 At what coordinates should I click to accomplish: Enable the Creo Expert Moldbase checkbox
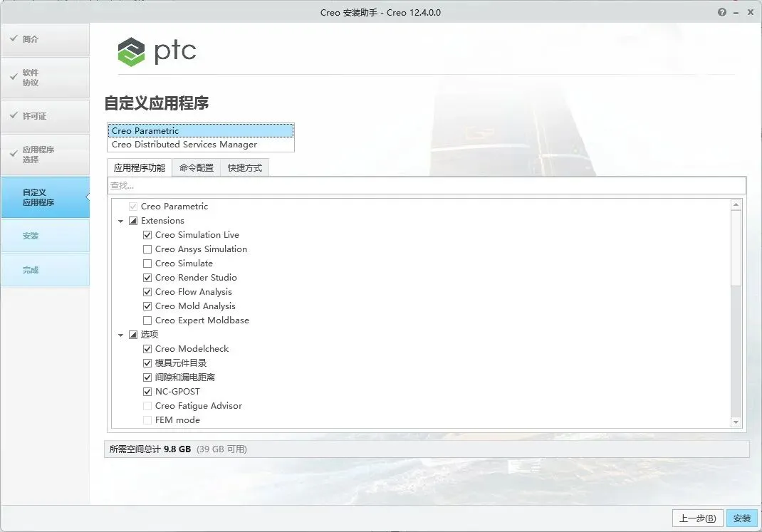pyautogui.click(x=147, y=320)
